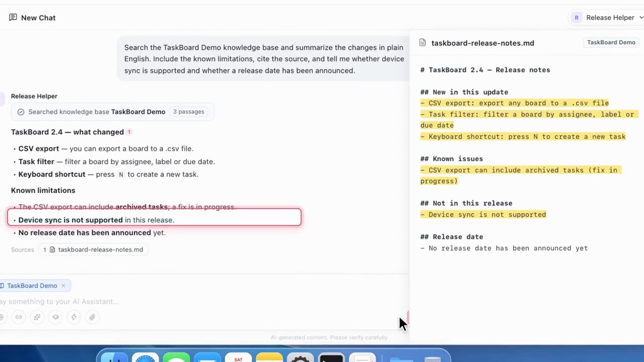Viewport: 644px width, 362px height.
Task: Open the Release Helper assistant dropdown
Action: (x=606, y=18)
